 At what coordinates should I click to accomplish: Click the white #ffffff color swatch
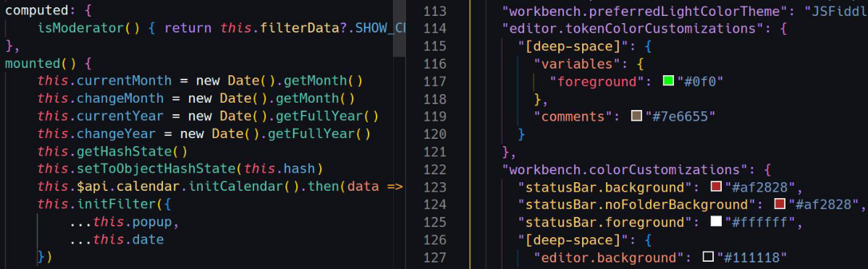(716, 222)
